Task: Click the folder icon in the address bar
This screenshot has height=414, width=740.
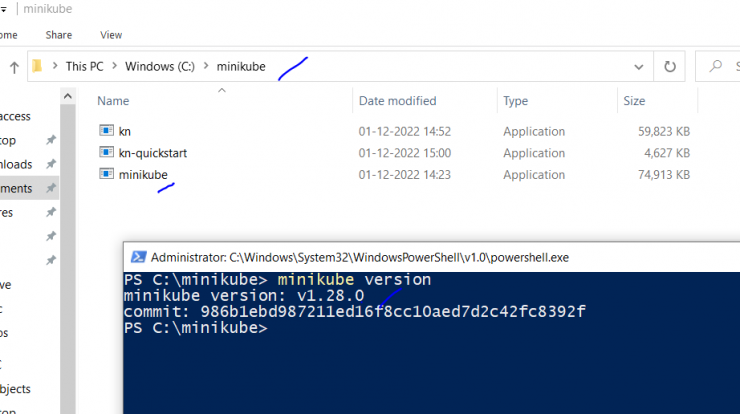Action: [37, 66]
